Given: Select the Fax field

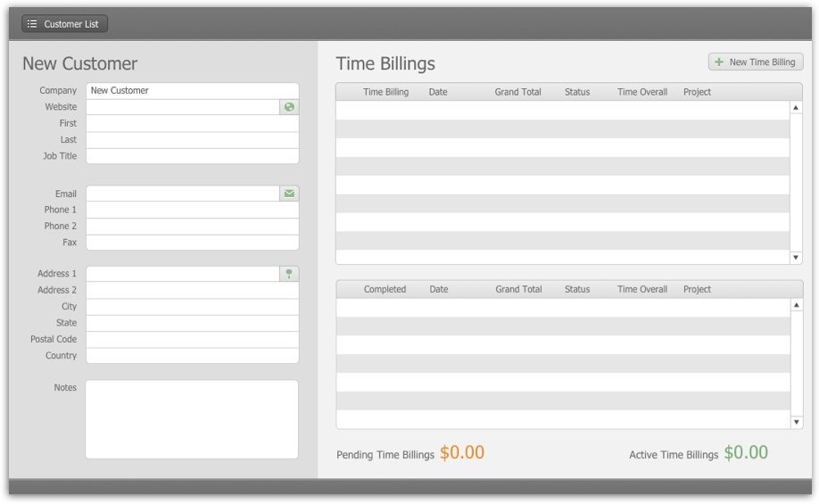Looking at the screenshot, I should (192, 243).
